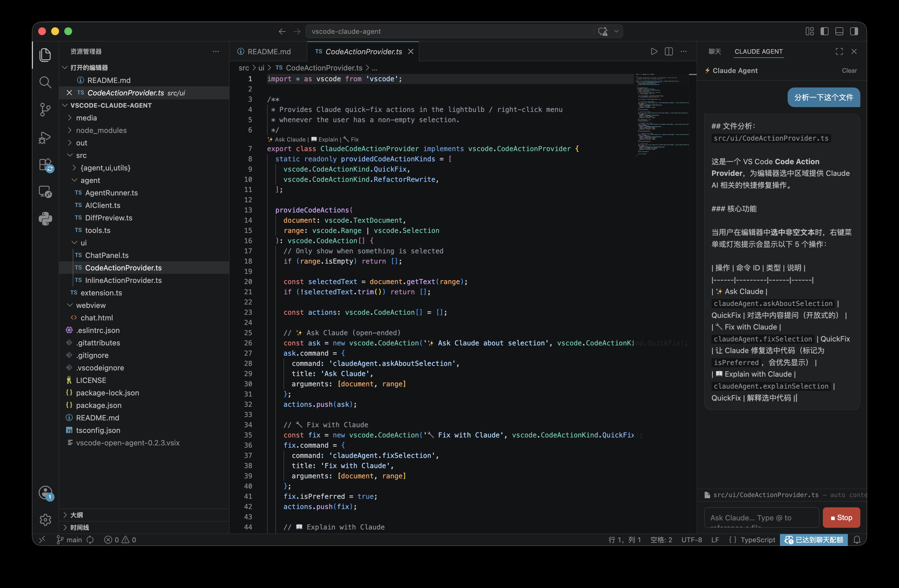Click the Run file play icon
The image size is (899, 588).
pyautogui.click(x=654, y=51)
